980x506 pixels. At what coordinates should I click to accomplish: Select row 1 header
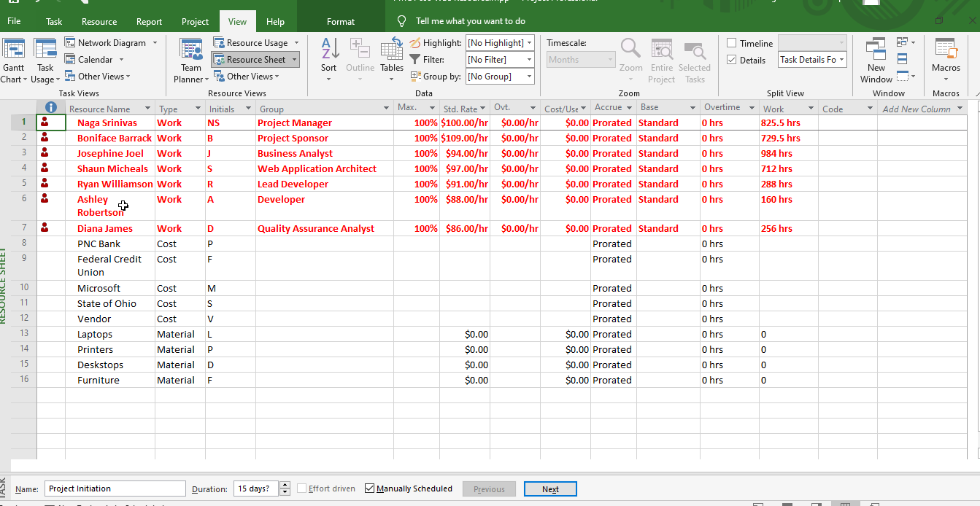coord(23,122)
